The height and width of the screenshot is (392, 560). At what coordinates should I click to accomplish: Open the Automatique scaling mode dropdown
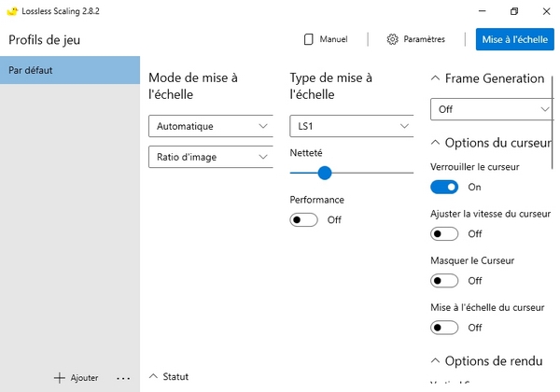click(211, 126)
